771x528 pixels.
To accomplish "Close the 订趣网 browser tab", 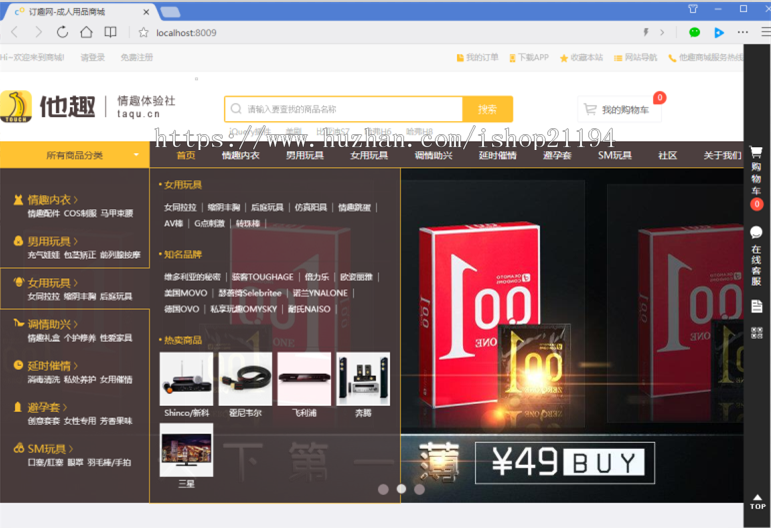I will pos(146,12).
